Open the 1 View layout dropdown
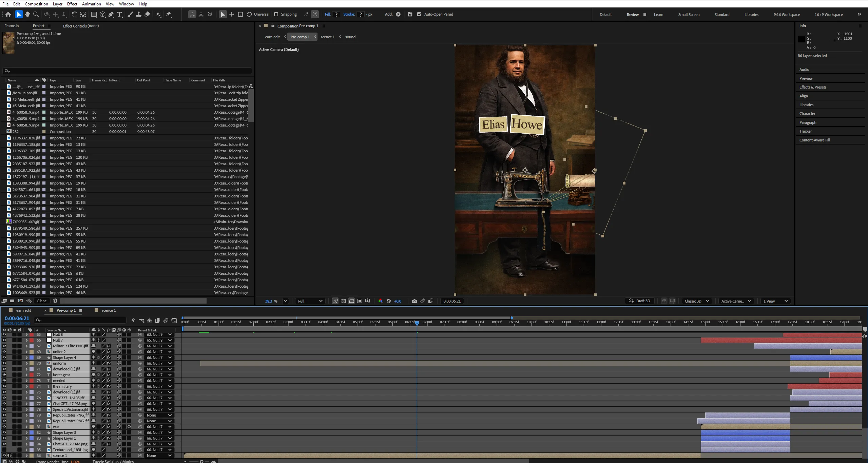The height and width of the screenshot is (463, 868). pos(775,301)
